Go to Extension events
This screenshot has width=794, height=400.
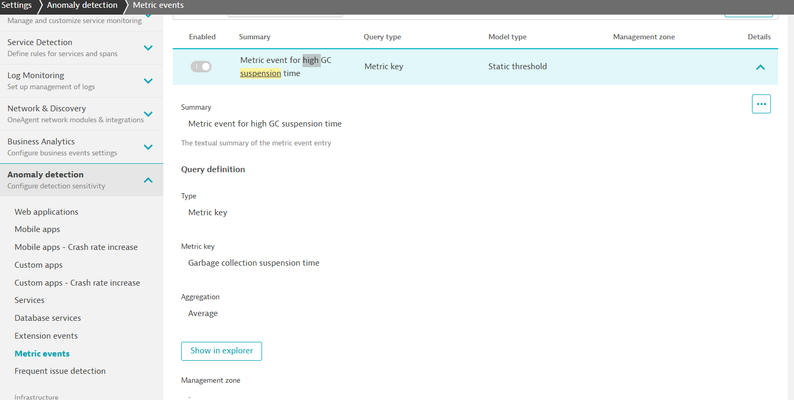46,336
